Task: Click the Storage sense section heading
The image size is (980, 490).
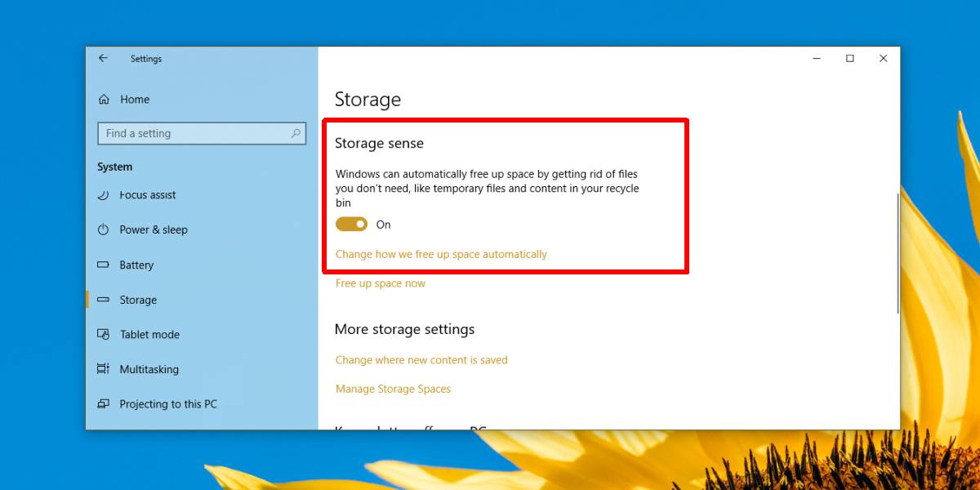Action: click(379, 143)
